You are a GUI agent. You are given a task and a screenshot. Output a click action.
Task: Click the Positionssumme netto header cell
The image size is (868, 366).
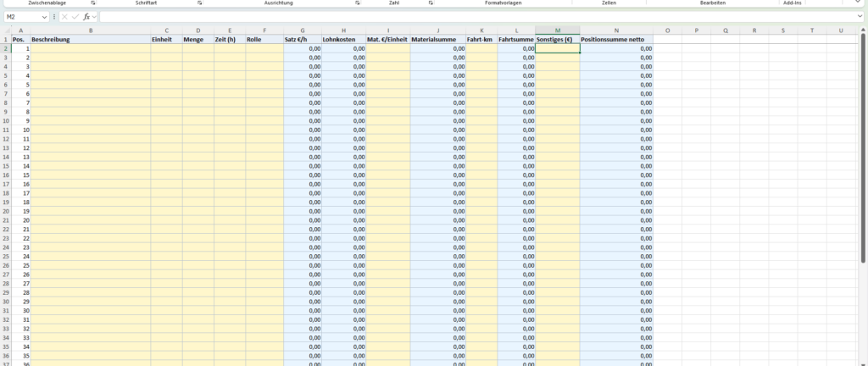tap(616, 40)
